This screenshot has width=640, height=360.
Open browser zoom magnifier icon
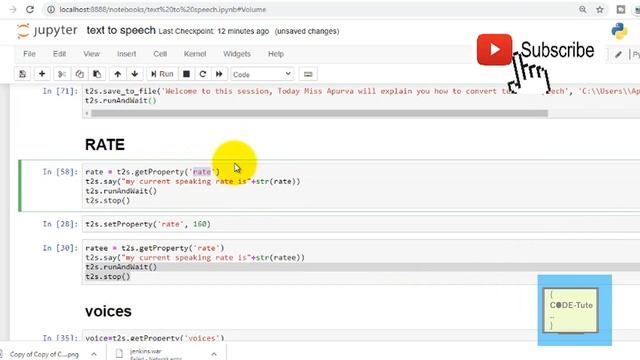(x=583, y=9)
